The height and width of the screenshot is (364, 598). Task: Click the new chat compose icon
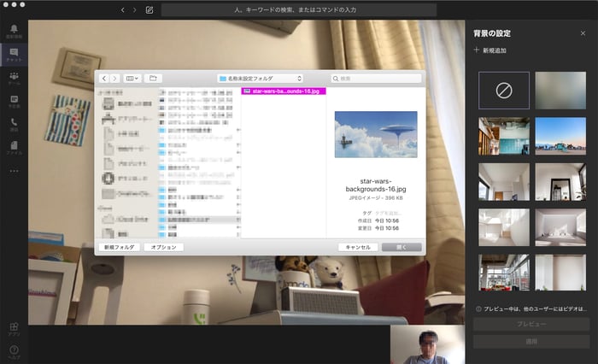point(149,10)
